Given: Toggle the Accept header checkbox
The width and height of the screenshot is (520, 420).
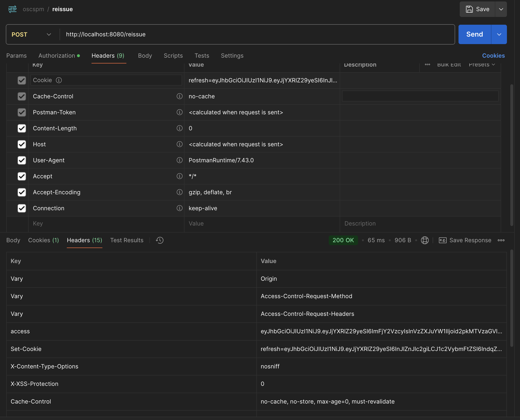Looking at the screenshot, I should point(22,176).
